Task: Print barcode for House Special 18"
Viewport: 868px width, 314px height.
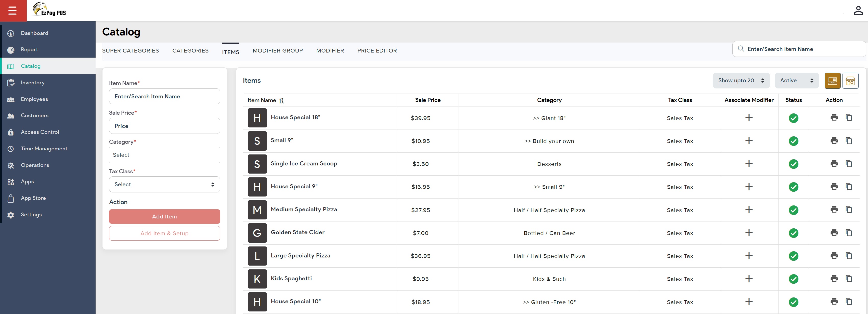Action: pos(835,117)
